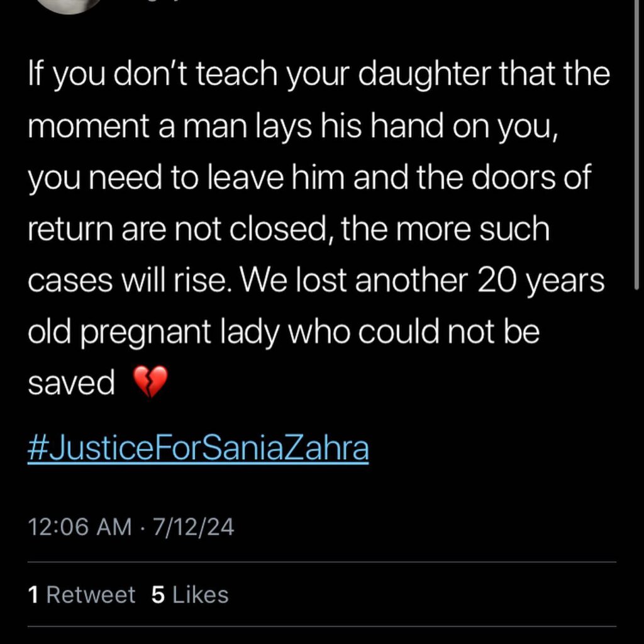Click the line 'old pregnant lady who could'
Screen dimensions: 644x644
(284, 332)
